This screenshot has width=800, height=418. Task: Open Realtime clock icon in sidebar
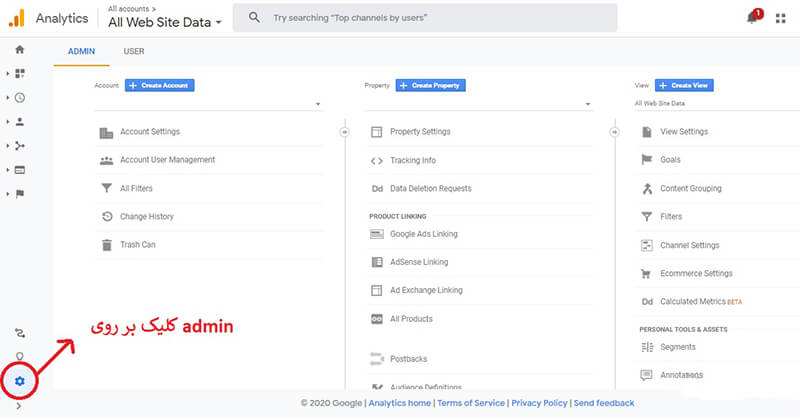(x=20, y=97)
